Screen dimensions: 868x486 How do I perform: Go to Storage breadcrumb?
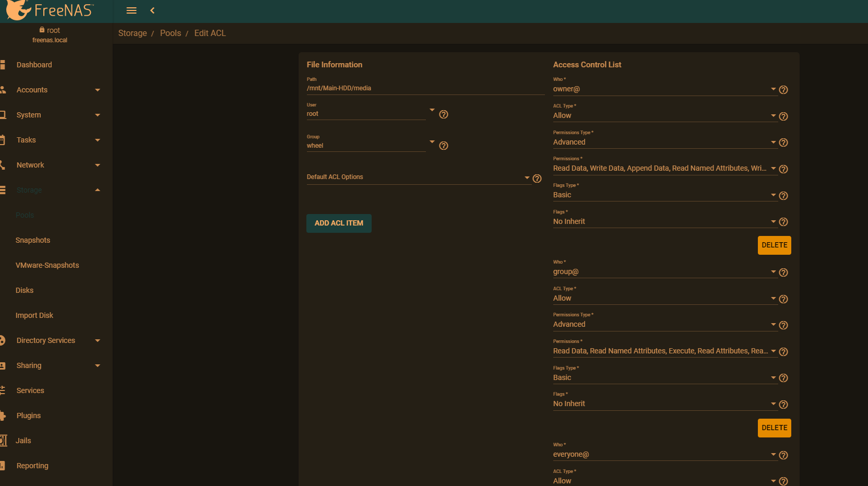click(x=133, y=33)
